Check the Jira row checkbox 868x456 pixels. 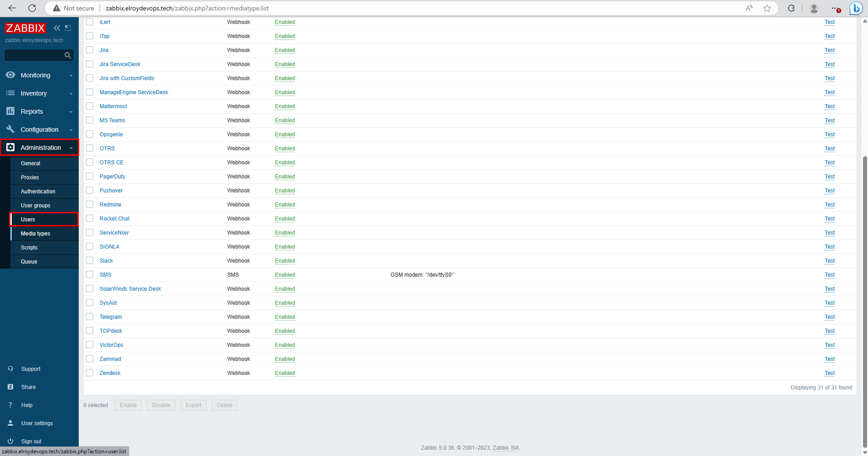pyautogui.click(x=90, y=50)
